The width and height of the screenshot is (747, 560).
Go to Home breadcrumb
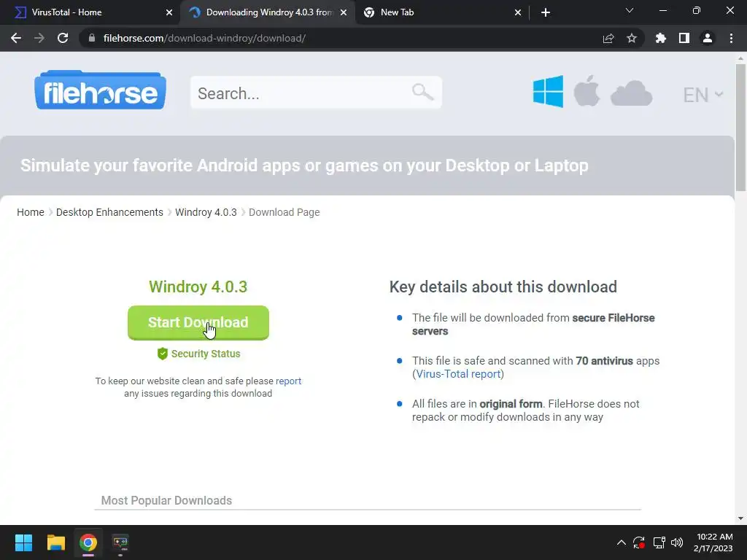pos(31,212)
